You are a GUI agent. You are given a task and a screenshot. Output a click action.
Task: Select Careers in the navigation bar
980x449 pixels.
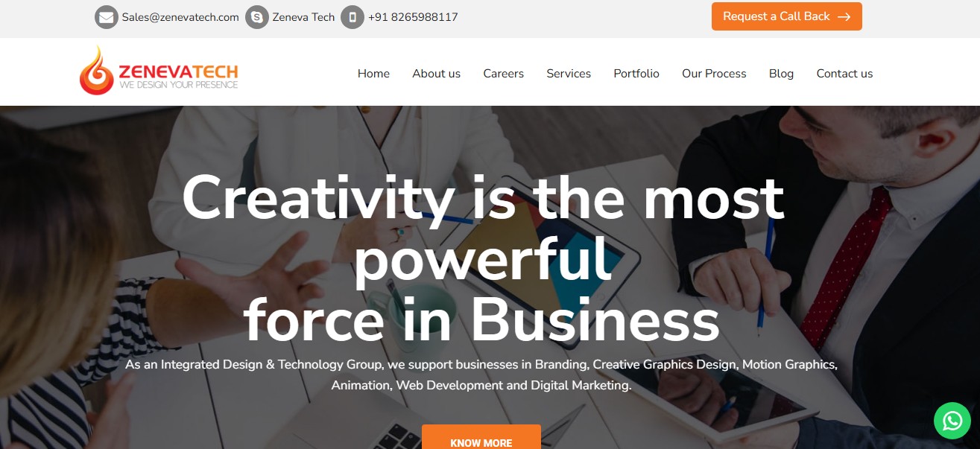pos(503,73)
